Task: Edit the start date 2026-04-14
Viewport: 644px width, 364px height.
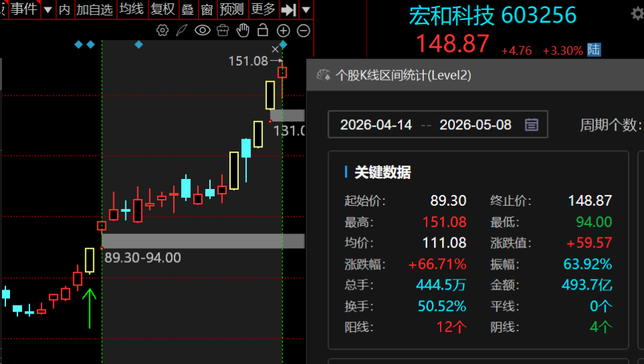Action: (376, 125)
